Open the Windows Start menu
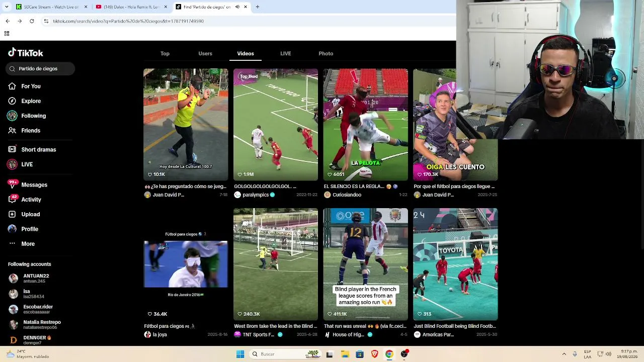This screenshot has width=644, height=362. [240, 354]
